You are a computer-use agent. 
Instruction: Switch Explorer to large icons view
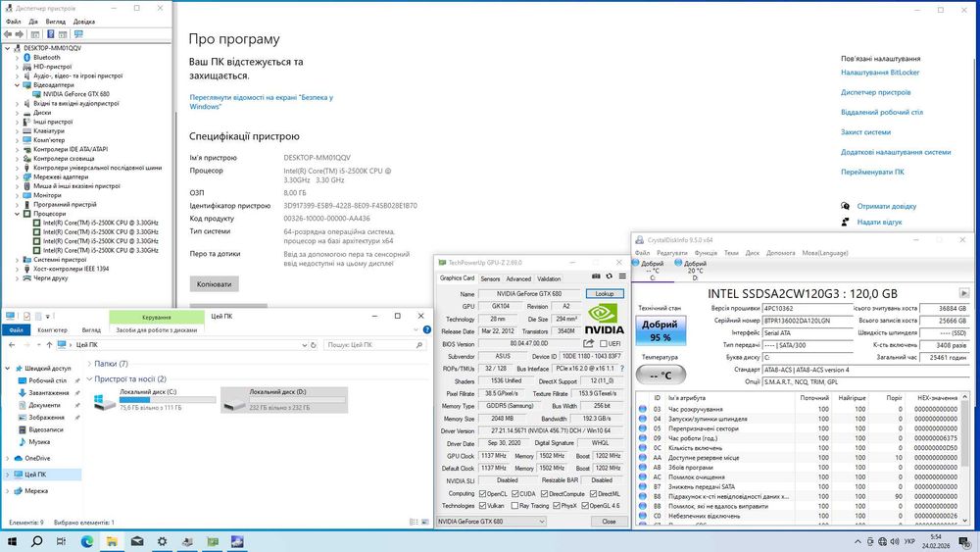click(425, 522)
